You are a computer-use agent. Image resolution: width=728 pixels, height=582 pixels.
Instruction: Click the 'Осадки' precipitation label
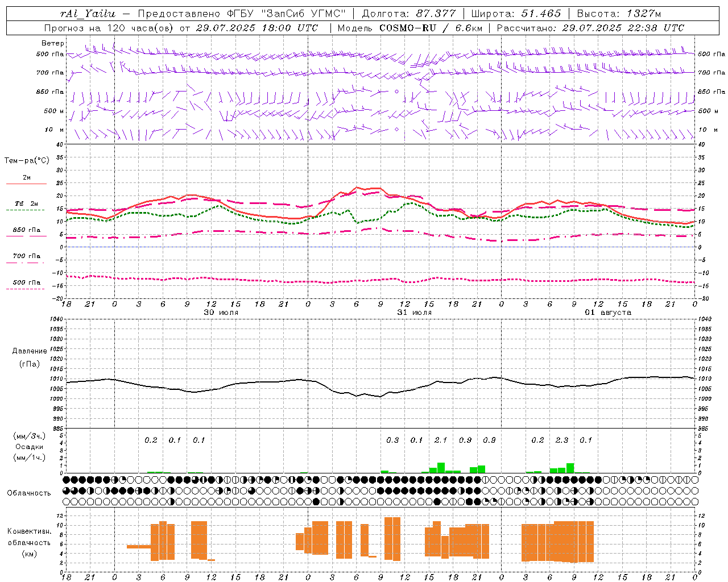(30, 447)
